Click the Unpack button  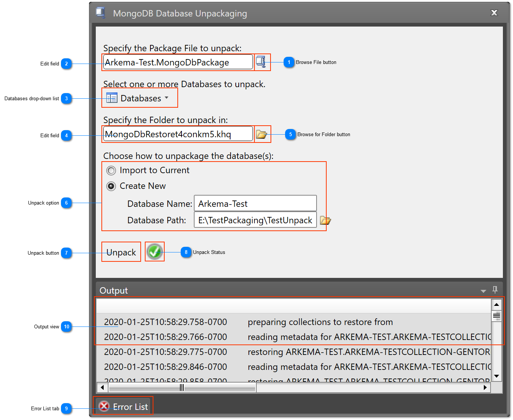[x=121, y=252]
